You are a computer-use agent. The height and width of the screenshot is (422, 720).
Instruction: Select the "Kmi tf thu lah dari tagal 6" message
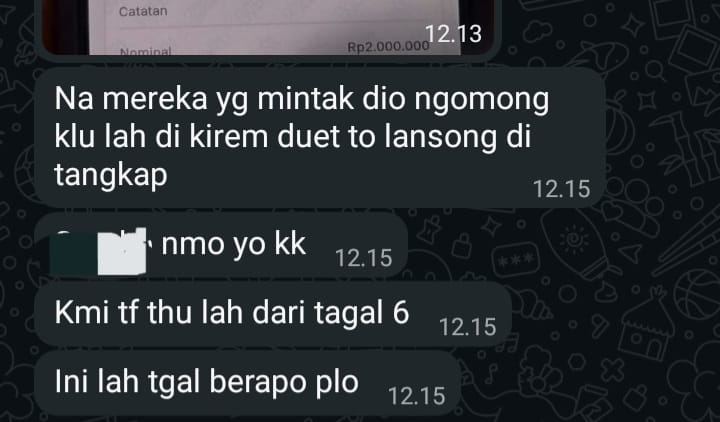(x=273, y=314)
